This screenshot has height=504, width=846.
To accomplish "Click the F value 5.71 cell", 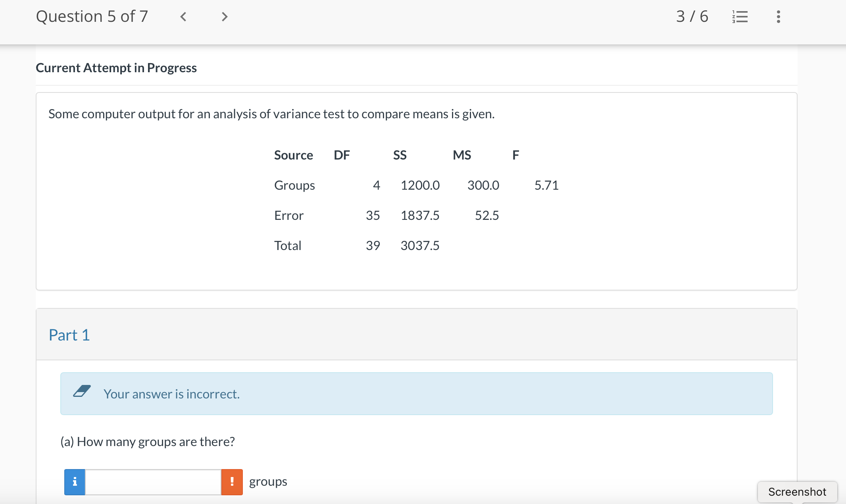I will coord(546,185).
